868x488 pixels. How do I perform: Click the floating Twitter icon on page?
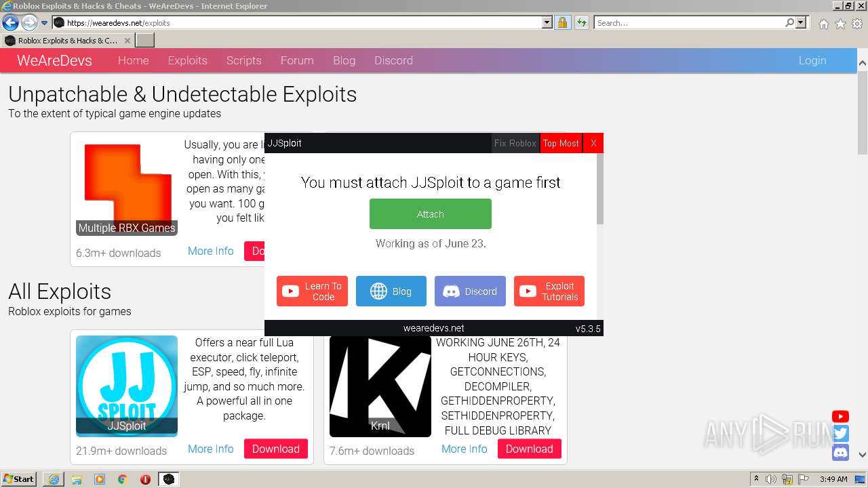(x=840, y=434)
